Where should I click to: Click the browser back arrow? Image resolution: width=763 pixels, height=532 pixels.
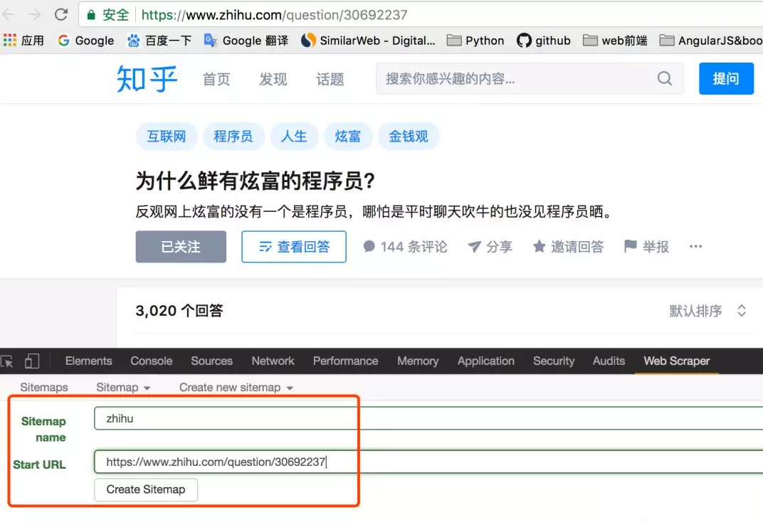(9, 15)
